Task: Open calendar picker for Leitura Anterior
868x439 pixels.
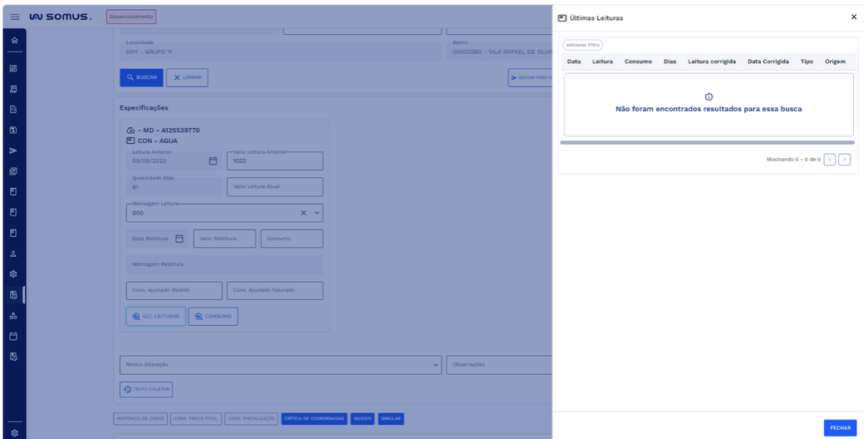Action: point(213,161)
